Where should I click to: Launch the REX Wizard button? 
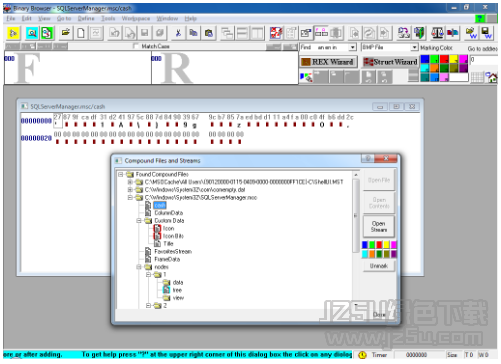point(328,62)
